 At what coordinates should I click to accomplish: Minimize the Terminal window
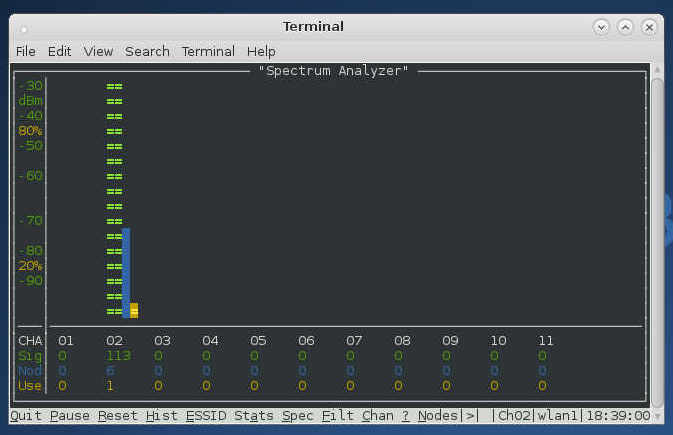tap(601, 27)
